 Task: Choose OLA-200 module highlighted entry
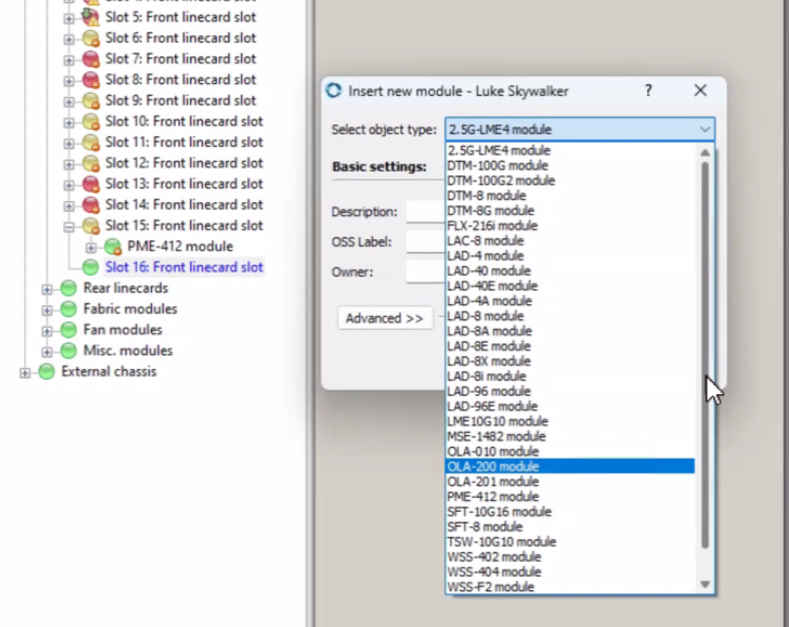coord(571,466)
